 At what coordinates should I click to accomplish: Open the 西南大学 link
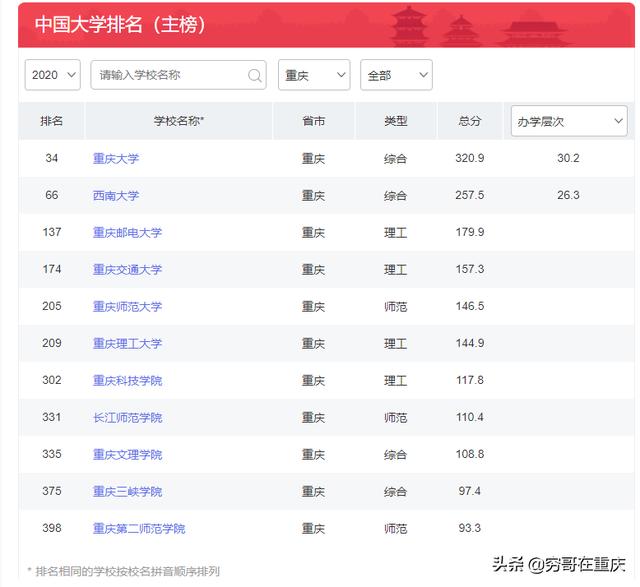pos(116,196)
